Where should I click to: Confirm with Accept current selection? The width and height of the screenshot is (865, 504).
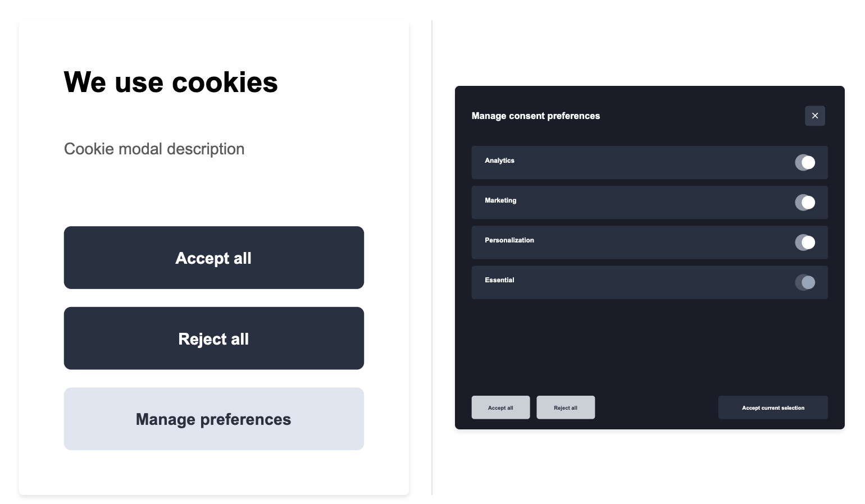coord(772,407)
